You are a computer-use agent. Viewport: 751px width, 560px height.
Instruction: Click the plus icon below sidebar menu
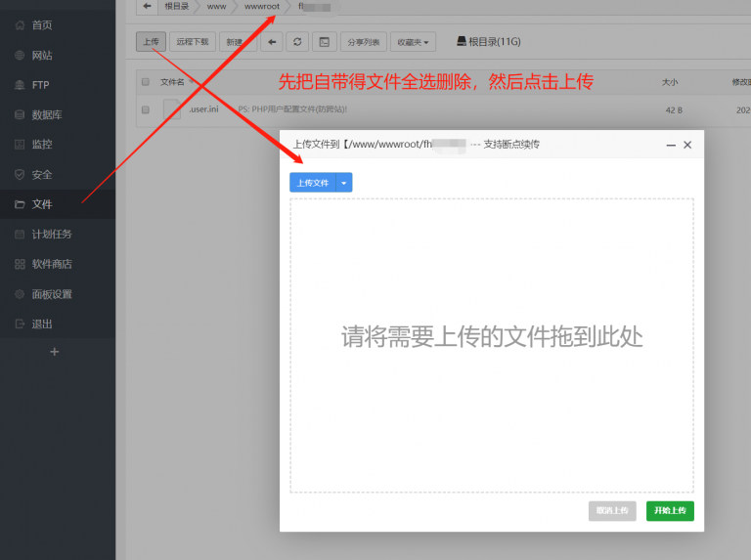pos(54,352)
